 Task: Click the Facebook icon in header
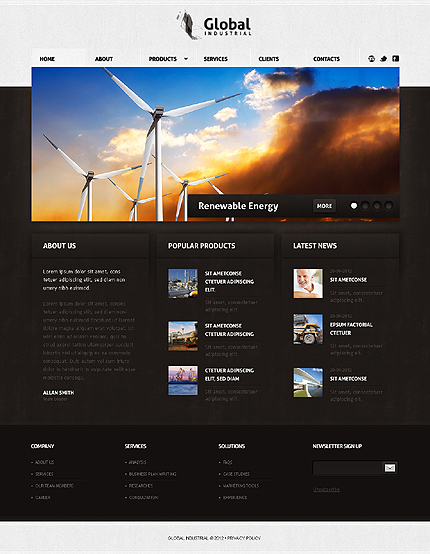[396, 59]
